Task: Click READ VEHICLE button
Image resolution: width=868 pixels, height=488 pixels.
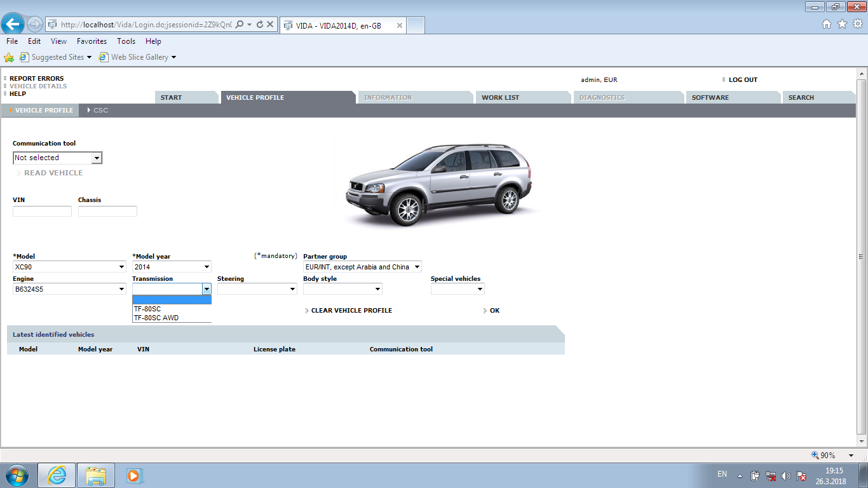Action: point(53,173)
